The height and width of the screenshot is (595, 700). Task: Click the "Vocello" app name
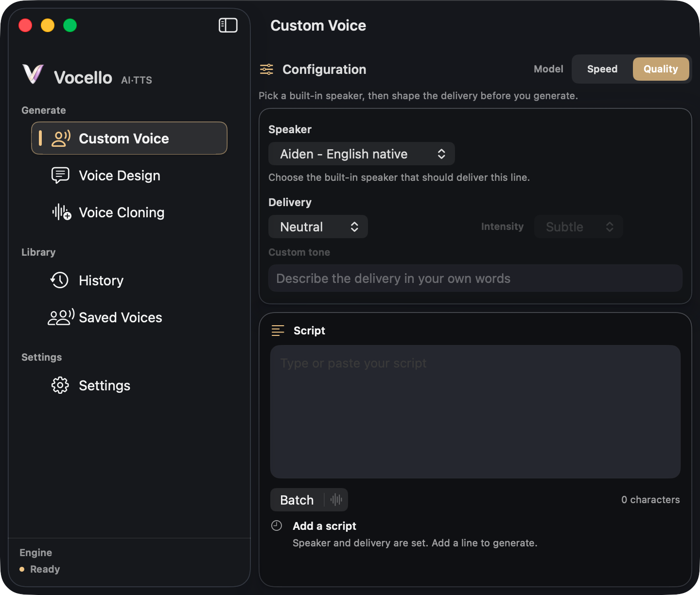[x=83, y=77]
